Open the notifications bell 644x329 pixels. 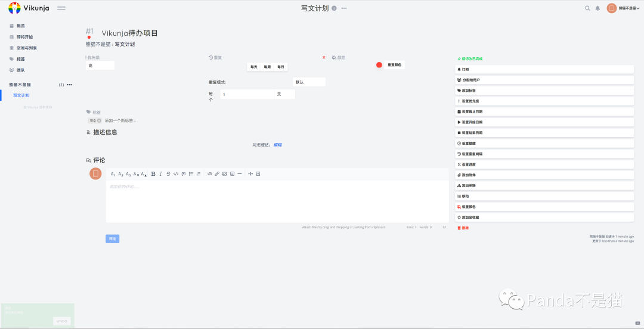pos(597,8)
